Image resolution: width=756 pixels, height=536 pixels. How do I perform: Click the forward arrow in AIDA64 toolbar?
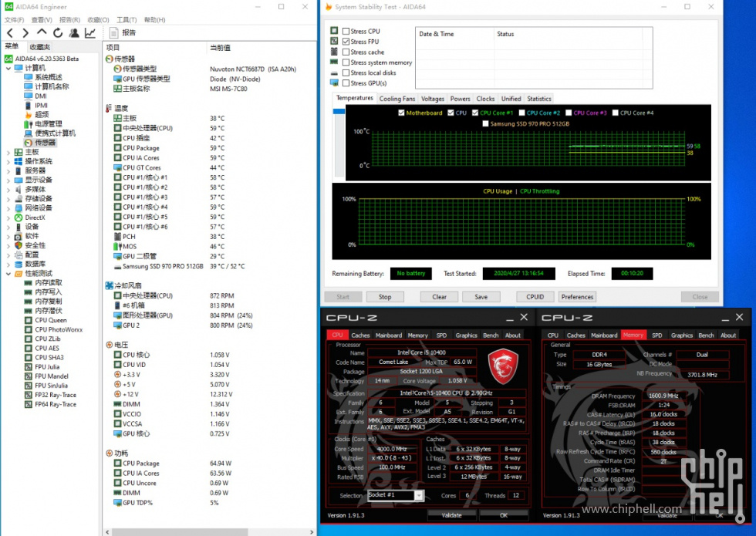tap(25, 32)
